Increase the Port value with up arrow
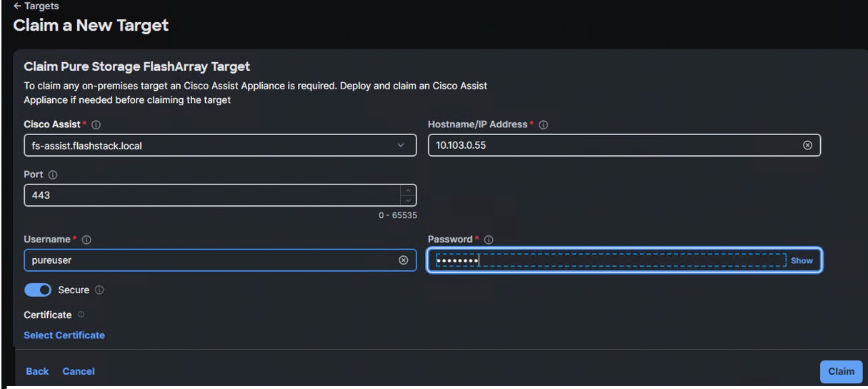The image size is (868, 389). (407, 189)
